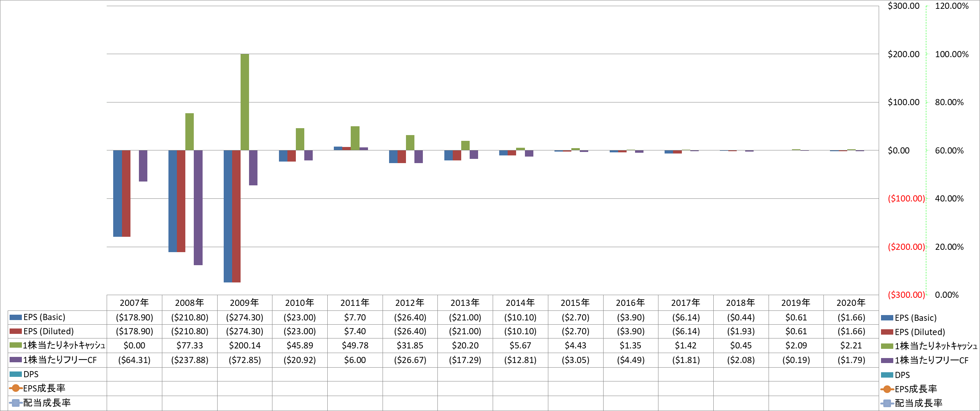Click the ($274.30) EPS (Basic) cell
Image resolution: width=980 pixels, height=411 pixels.
click(245, 317)
